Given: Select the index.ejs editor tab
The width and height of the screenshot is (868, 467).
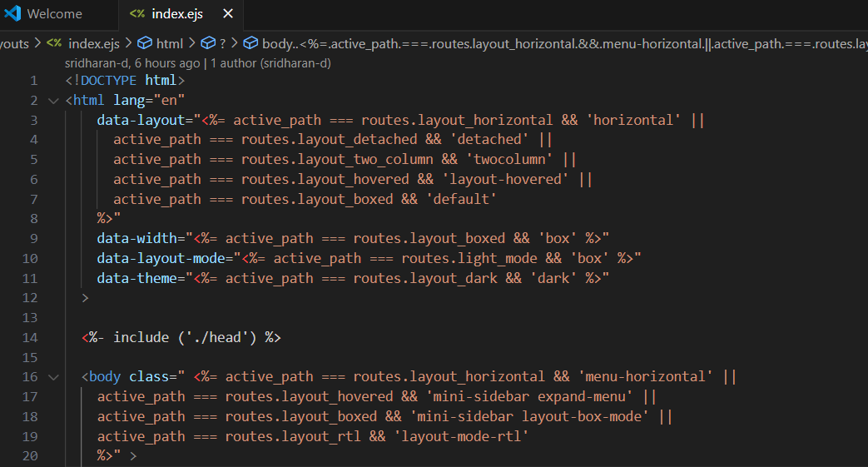Looking at the screenshot, I should point(176,14).
